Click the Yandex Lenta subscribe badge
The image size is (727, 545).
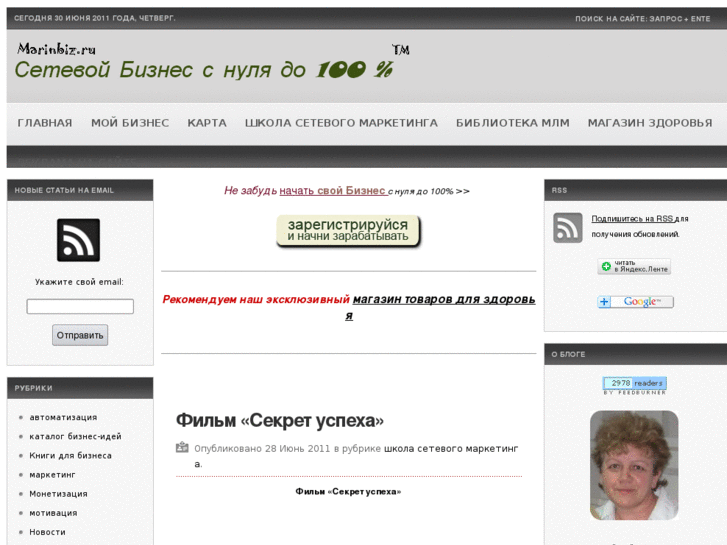pyautogui.click(x=634, y=266)
